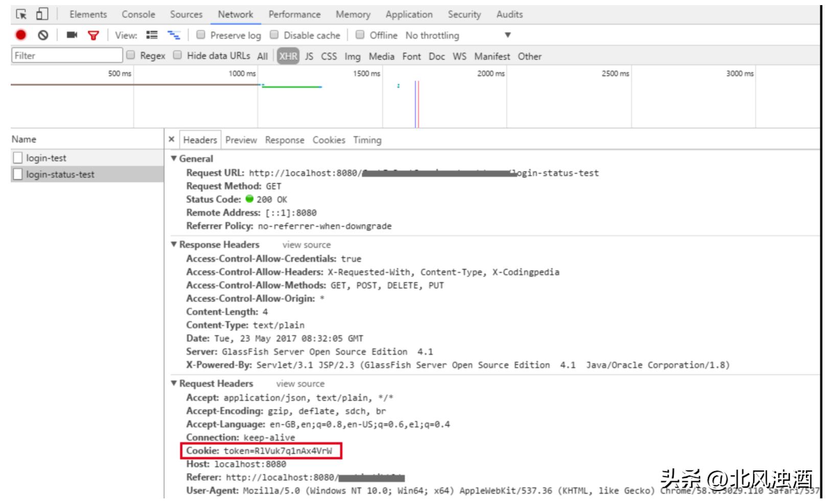Click the Filter text input field
The height and width of the screenshot is (504, 827).
(x=66, y=56)
